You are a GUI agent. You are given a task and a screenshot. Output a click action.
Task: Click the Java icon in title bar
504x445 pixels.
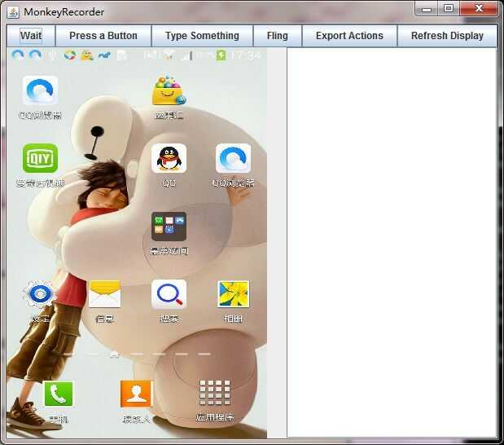click(x=14, y=12)
